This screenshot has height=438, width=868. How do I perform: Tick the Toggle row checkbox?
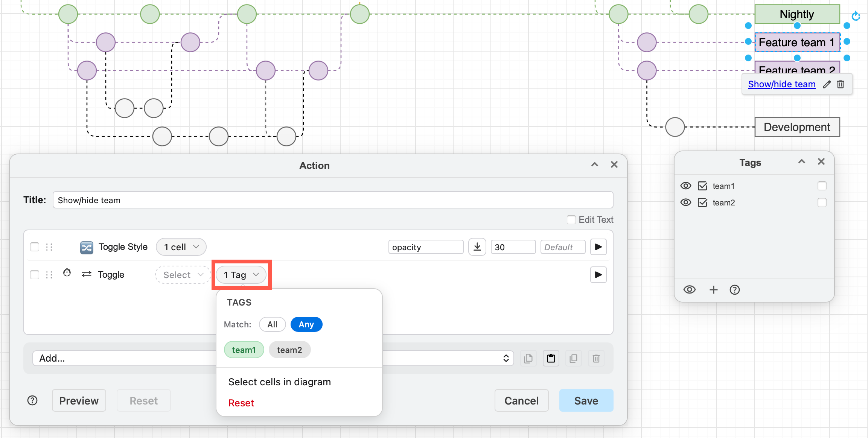(35, 275)
